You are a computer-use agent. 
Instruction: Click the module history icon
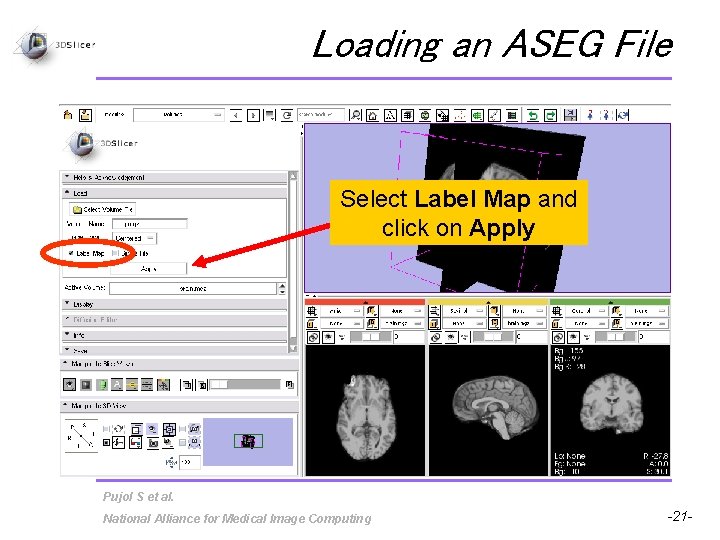270,115
